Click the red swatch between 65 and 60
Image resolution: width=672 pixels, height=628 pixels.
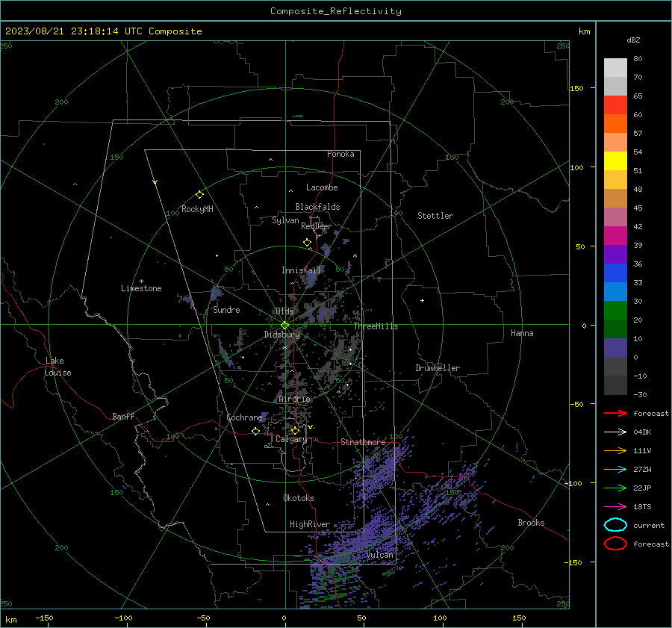tap(615, 105)
